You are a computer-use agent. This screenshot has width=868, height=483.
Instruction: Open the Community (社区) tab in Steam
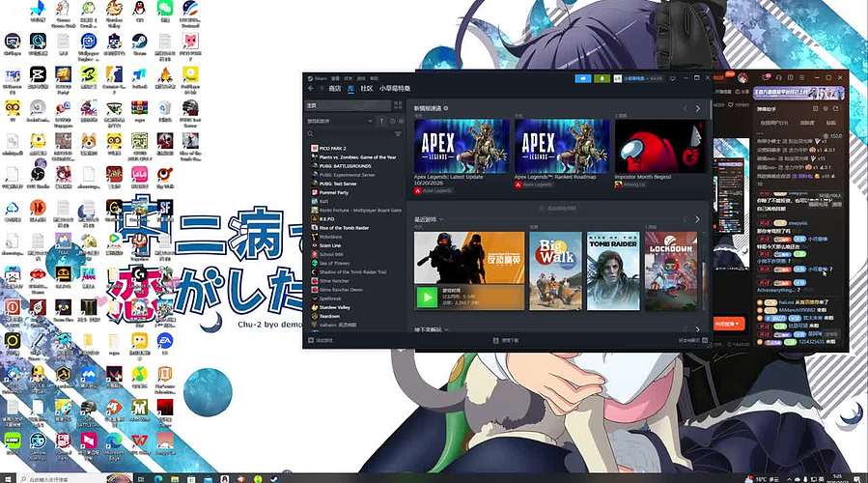(367, 89)
